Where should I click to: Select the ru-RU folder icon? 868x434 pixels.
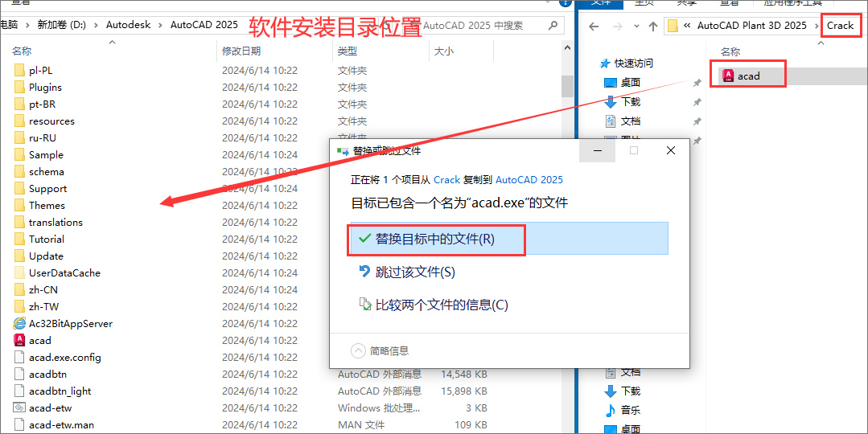pos(19,137)
